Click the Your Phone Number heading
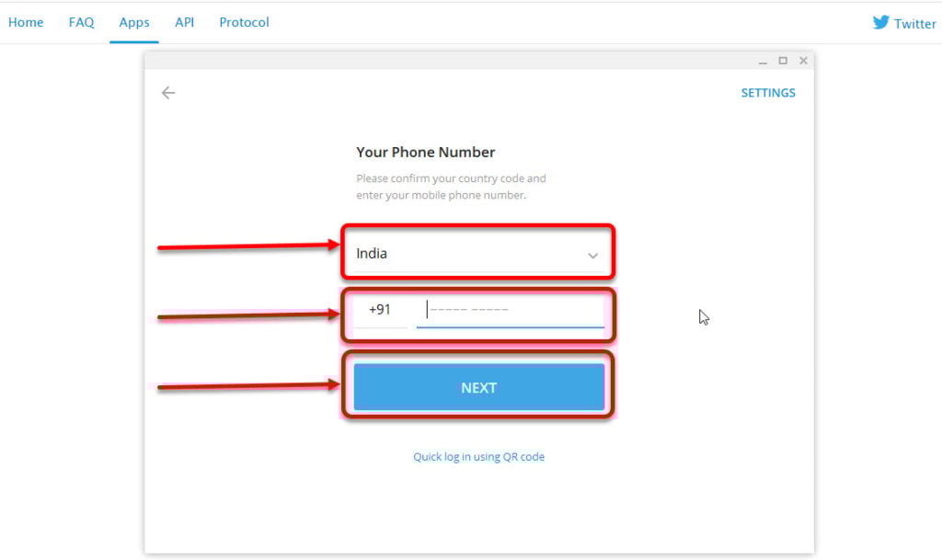 pyautogui.click(x=425, y=153)
